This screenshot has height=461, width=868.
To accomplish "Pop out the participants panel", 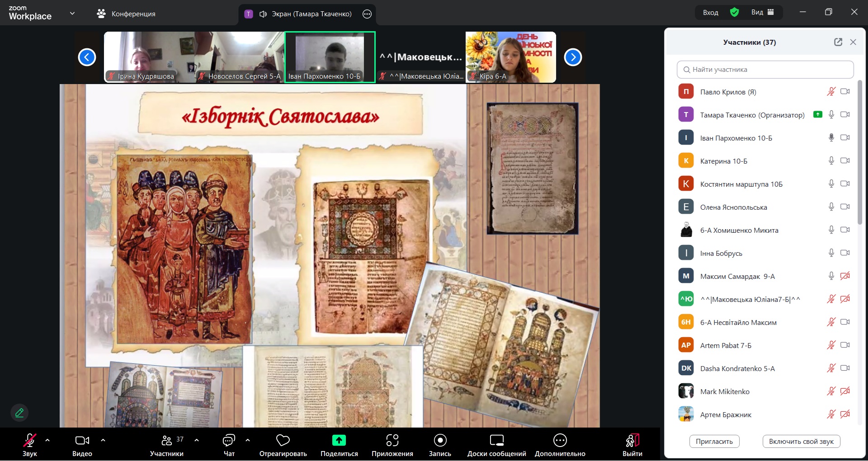I will click(x=838, y=42).
